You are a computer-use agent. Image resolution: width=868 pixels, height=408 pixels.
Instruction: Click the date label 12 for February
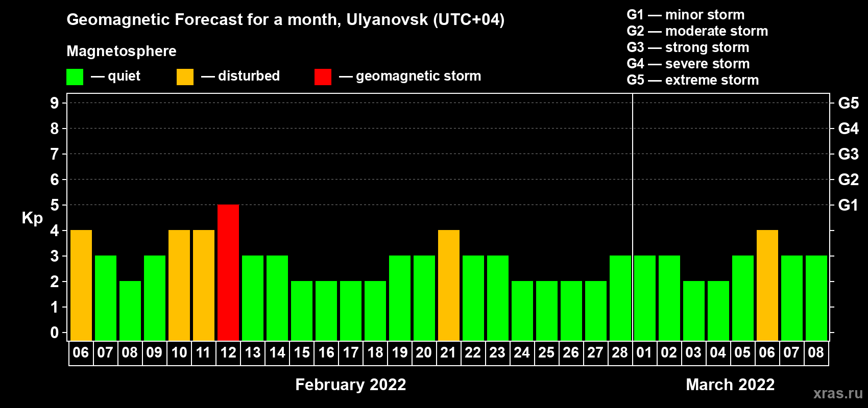pos(228,352)
